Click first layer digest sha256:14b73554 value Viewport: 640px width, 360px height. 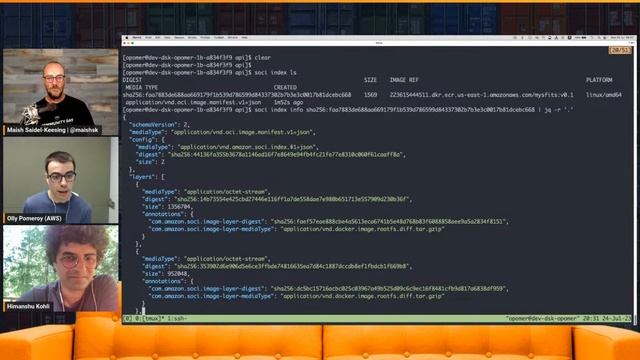pos(293,199)
